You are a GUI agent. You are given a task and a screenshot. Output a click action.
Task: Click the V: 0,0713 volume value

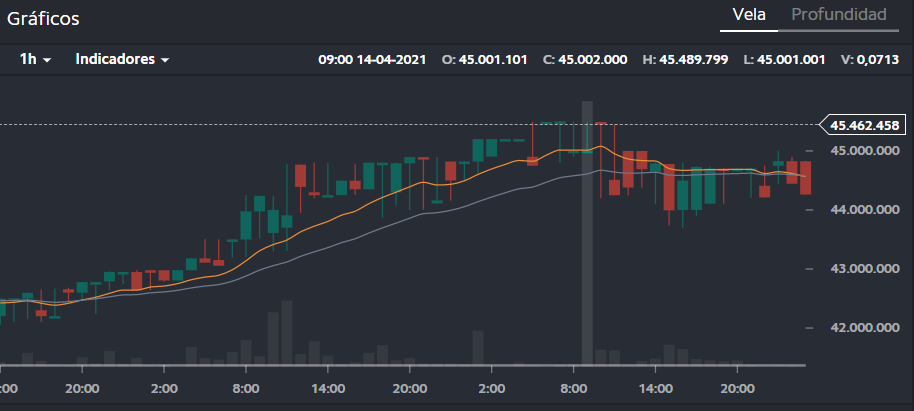[x=870, y=59]
